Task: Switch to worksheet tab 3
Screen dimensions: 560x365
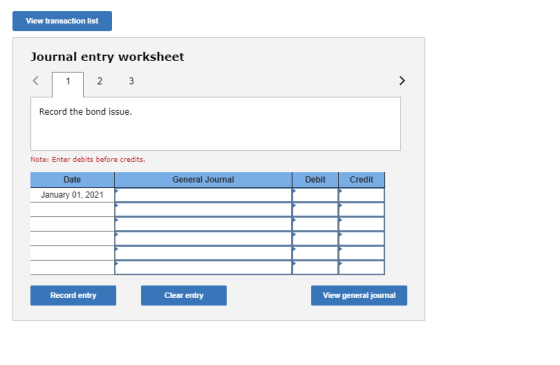Action: pos(131,81)
